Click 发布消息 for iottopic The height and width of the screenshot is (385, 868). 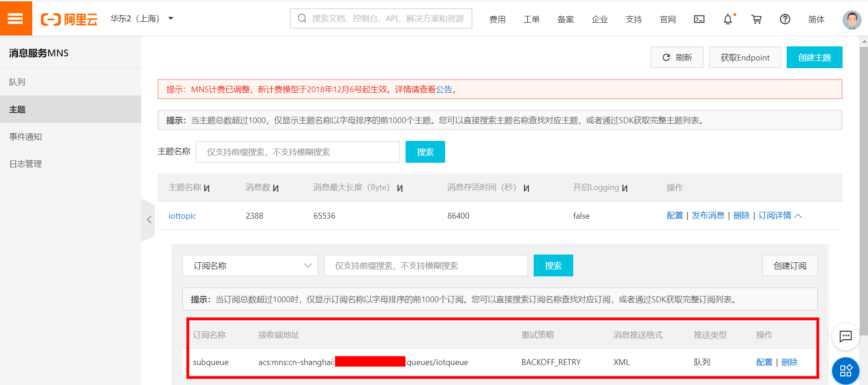[x=708, y=215]
